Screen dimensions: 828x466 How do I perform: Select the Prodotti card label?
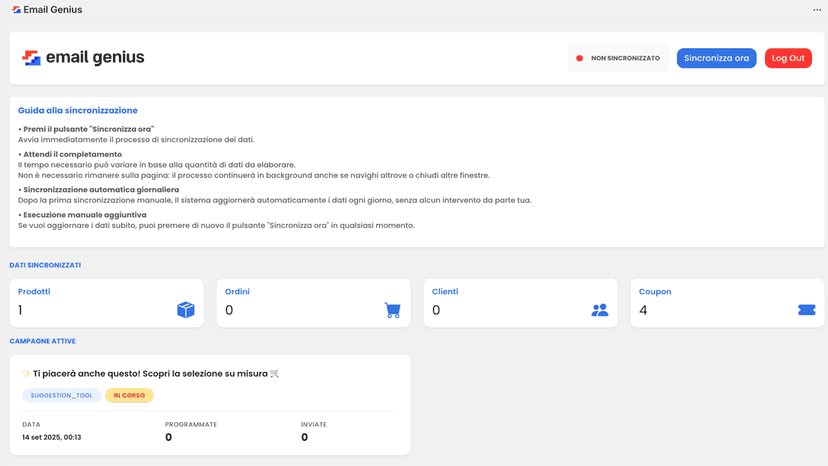34,292
